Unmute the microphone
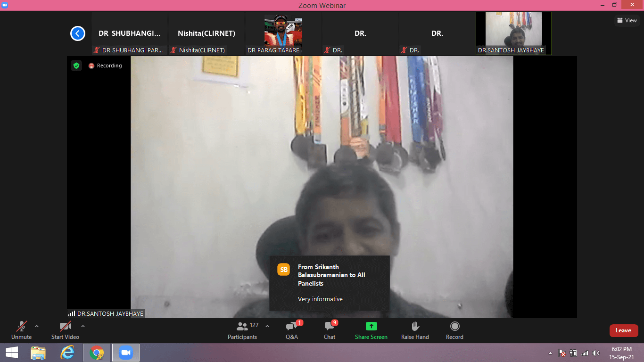This screenshot has height=362, width=644. pos(21,330)
